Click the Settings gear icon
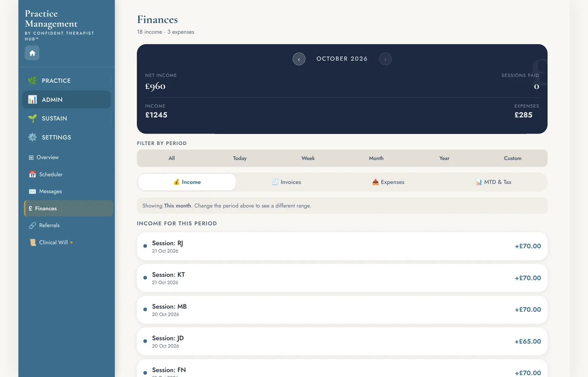The image size is (588, 377). point(32,137)
